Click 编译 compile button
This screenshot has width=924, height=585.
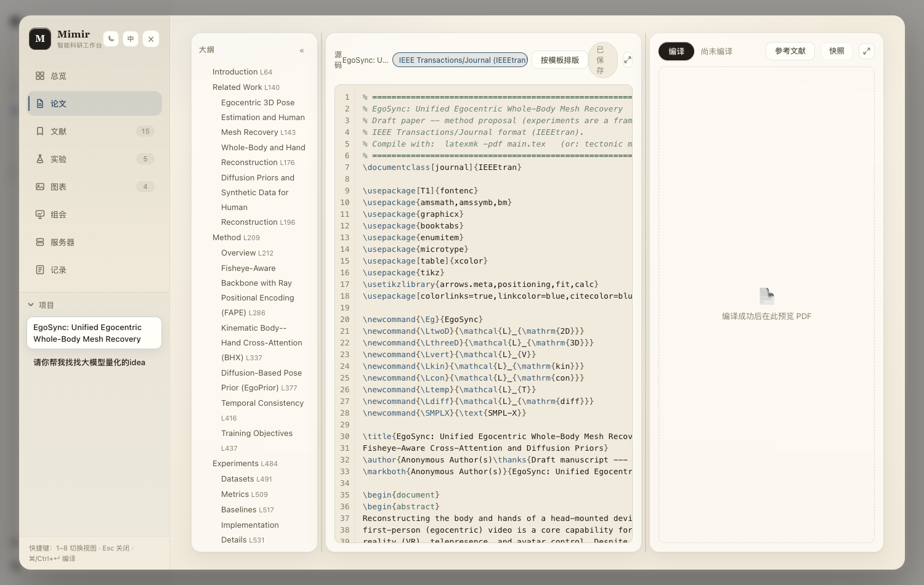[x=676, y=51]
